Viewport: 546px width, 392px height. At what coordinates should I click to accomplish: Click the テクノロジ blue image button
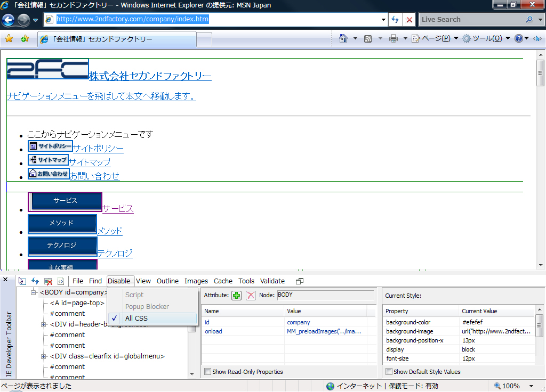(x=62, y=246)
